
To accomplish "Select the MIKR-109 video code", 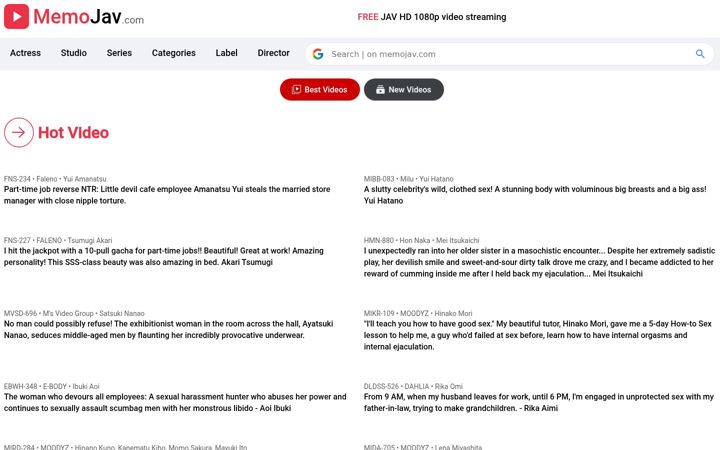I will (379, 314).
